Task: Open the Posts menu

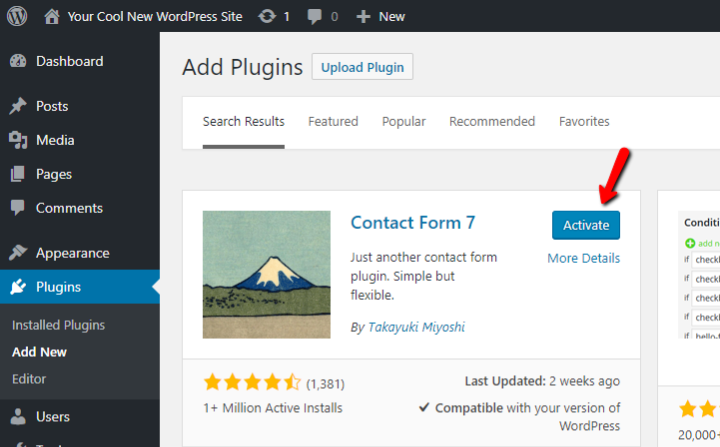Action: 52,106
